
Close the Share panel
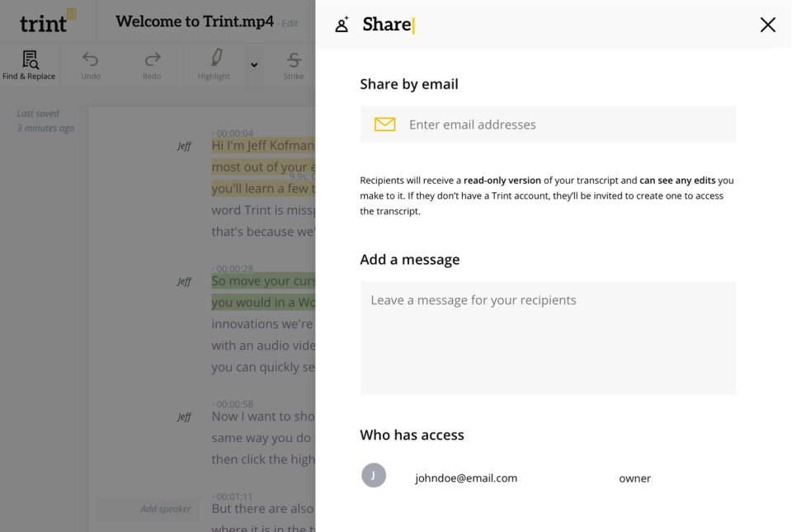(767, 25)
